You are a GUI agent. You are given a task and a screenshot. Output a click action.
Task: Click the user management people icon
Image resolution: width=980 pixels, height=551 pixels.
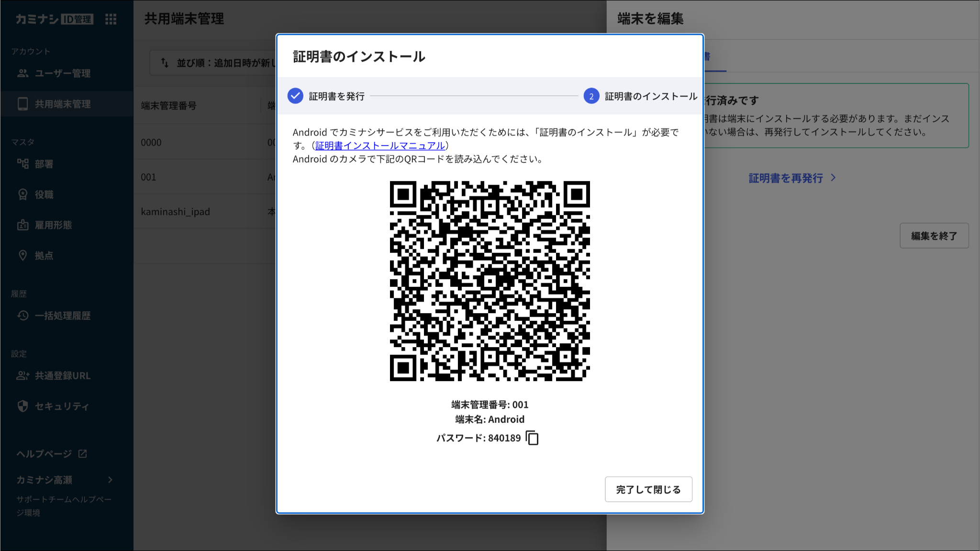(22, 73)
